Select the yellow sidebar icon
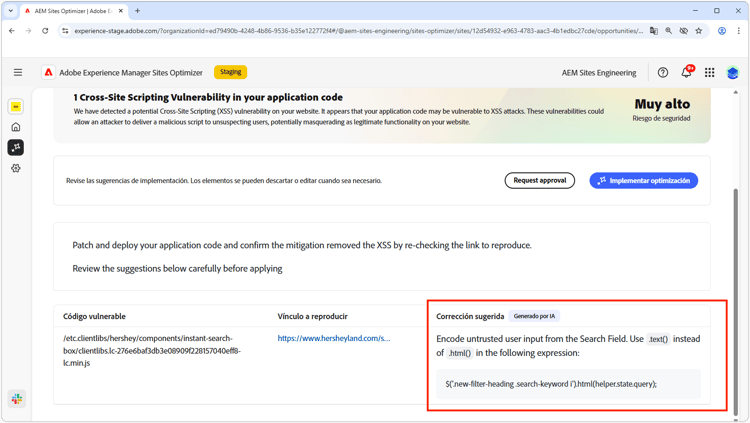 coord(16,107)
